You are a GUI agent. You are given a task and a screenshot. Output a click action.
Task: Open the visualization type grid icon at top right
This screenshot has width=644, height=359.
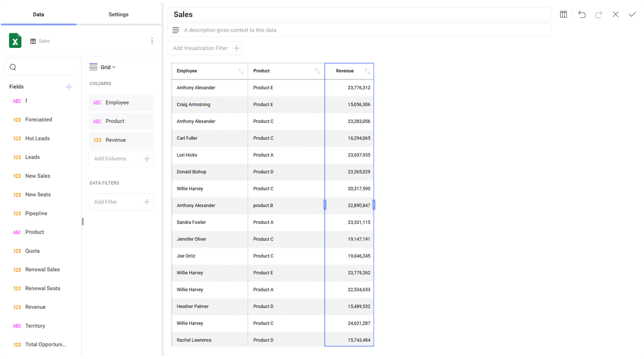(563, 14)
